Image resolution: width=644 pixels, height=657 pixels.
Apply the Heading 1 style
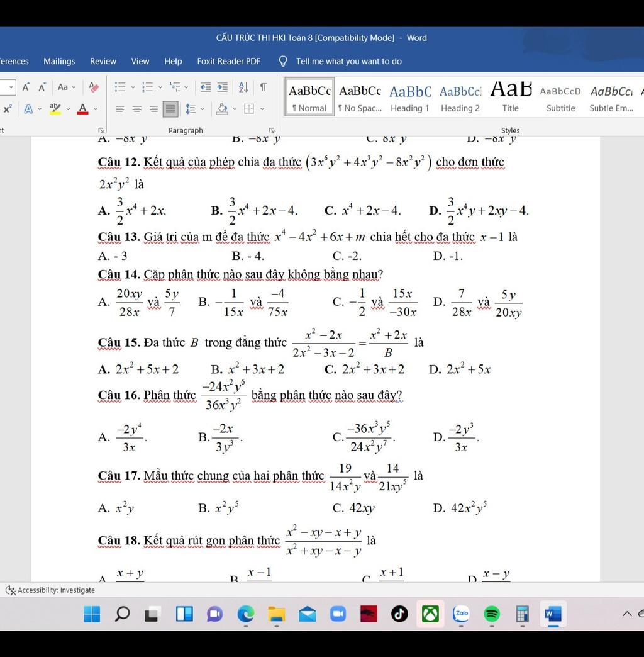coord(410,97)
